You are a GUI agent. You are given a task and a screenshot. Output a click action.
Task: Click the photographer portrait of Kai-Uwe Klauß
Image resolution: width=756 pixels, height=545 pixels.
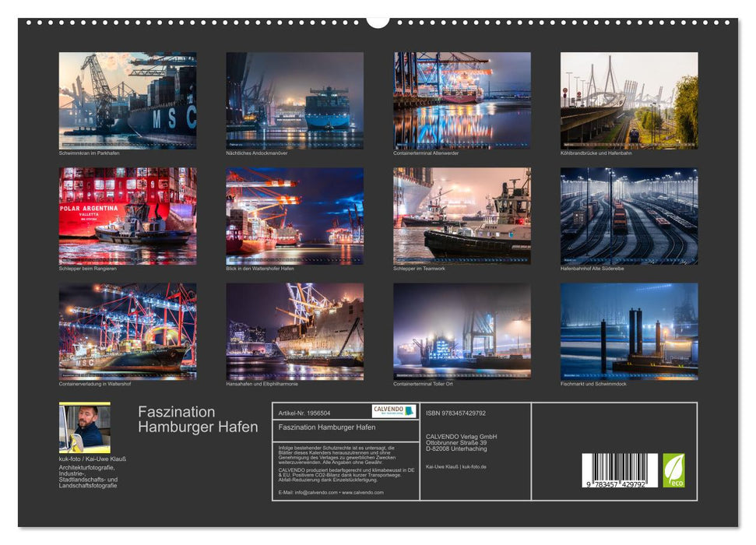pos(86,427)
